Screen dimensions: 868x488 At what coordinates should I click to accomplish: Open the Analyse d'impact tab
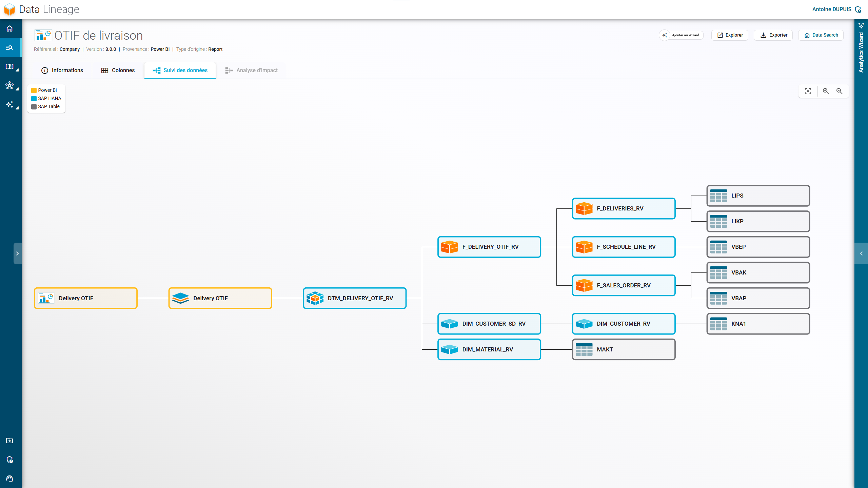(x=251, y=70)
